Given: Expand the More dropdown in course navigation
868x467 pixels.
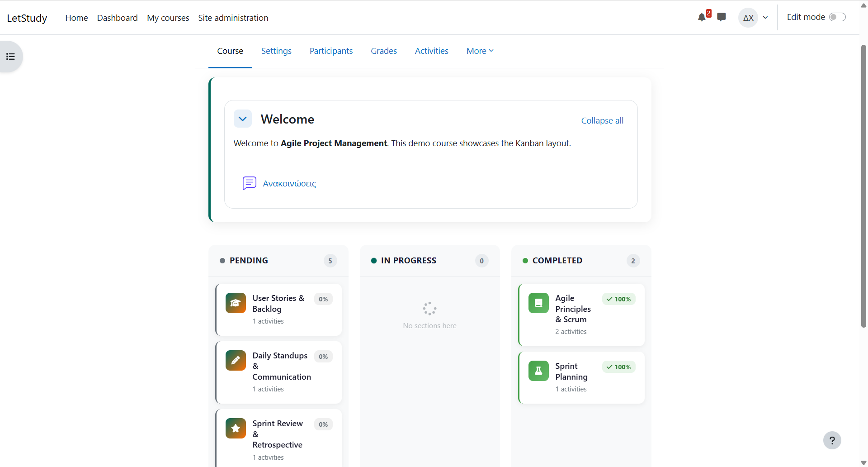Looking at the screenshot, I should [480, 51].
